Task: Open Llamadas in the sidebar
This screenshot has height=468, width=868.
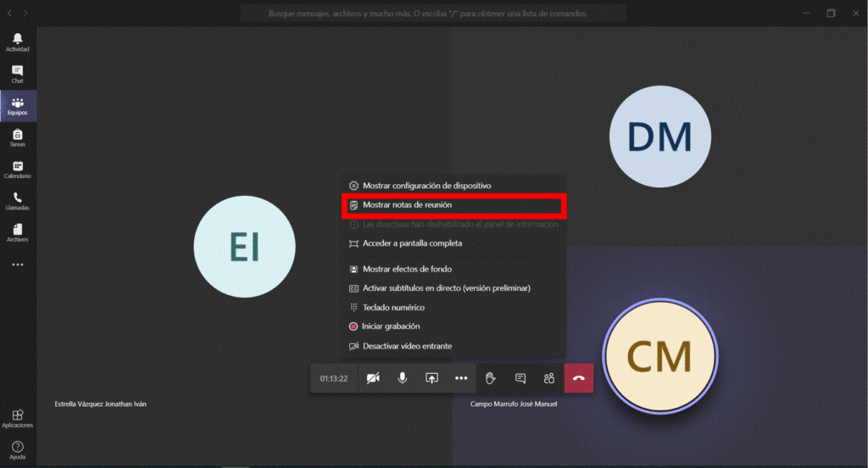Action: point(18,200)
